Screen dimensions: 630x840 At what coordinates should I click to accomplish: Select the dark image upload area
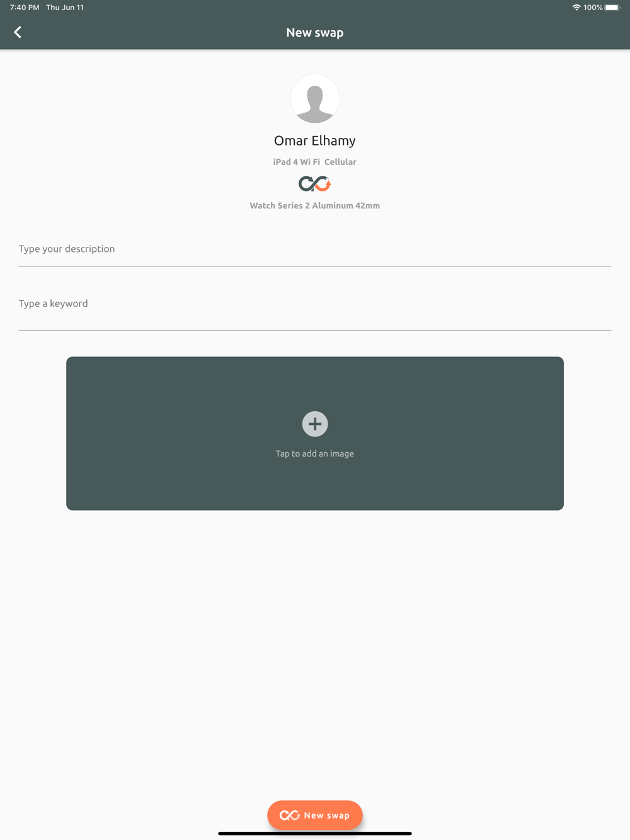315,433
